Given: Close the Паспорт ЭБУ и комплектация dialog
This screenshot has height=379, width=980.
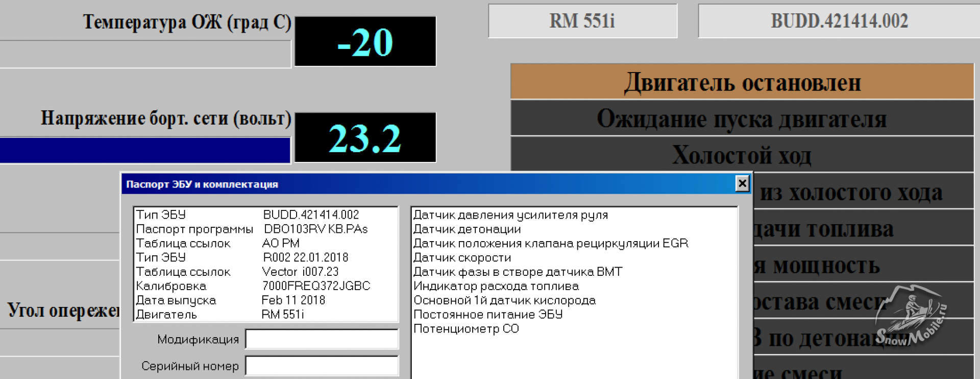Looking at the screenshot, I should pos(742,183).
